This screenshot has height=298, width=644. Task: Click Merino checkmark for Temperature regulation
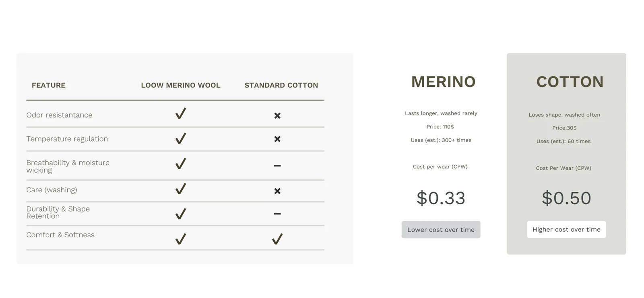(x=181, y=138)
